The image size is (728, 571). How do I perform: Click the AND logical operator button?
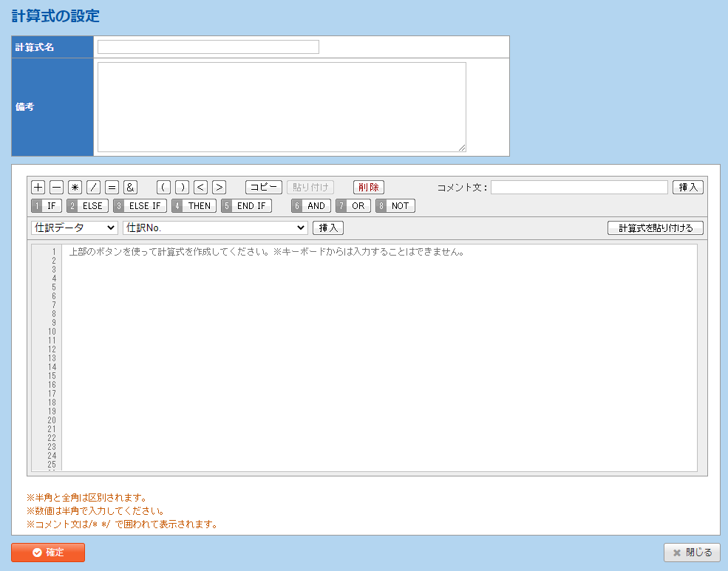310,206
